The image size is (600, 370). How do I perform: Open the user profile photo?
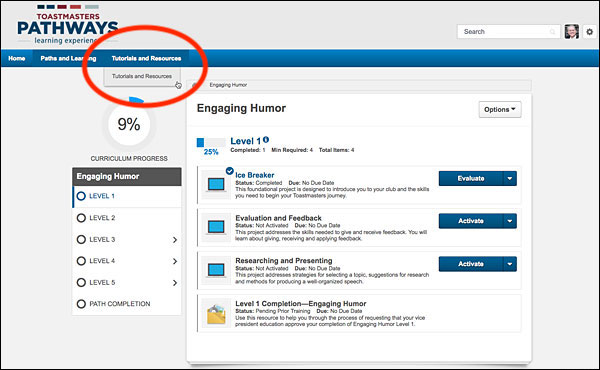click(572, 32)
